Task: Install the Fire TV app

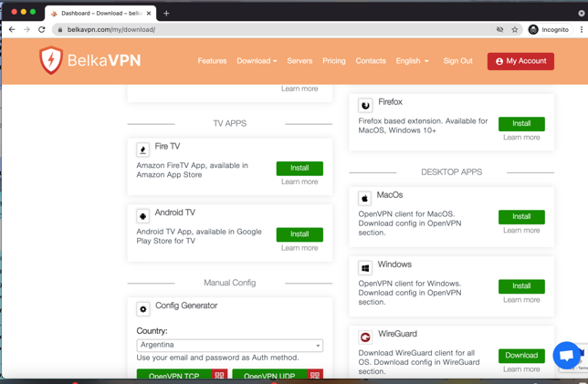Action: coord(299,168)
